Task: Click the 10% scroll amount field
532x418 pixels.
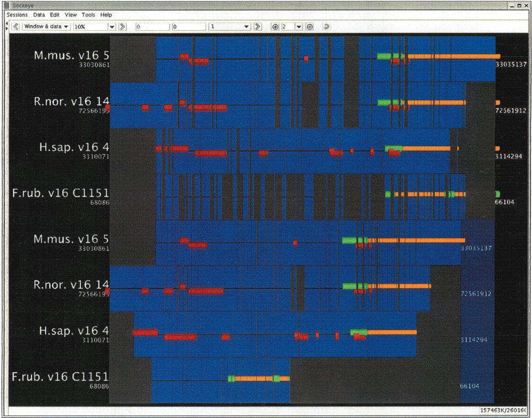Action: click(x=91, y=27)
